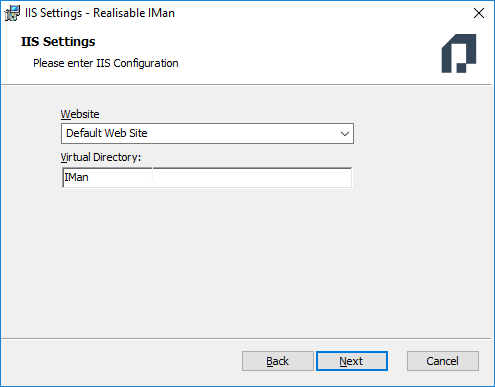This screenshot has width=495, height=387.
Task: Click the Virtual Directory label
Action: (x=101, y=157)
